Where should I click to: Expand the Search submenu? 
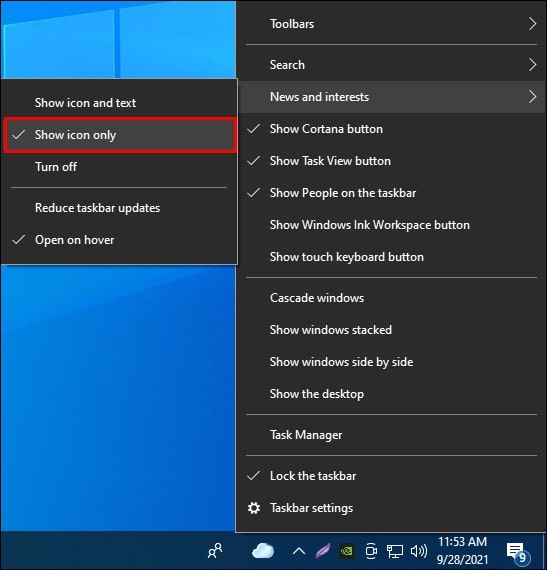[x=391, y=65]
